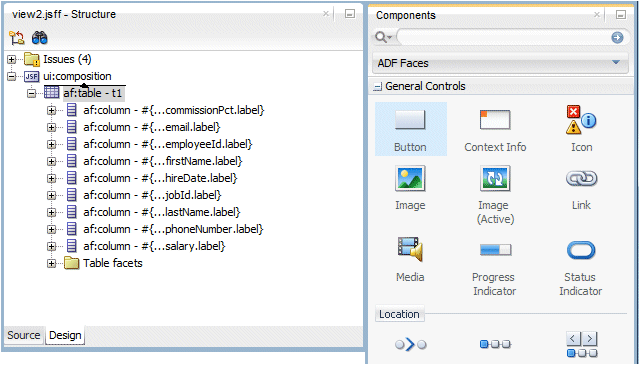Screen dimensions: 640x365
Task: Expand the Issues (4) node
Action: click(11, 60)
